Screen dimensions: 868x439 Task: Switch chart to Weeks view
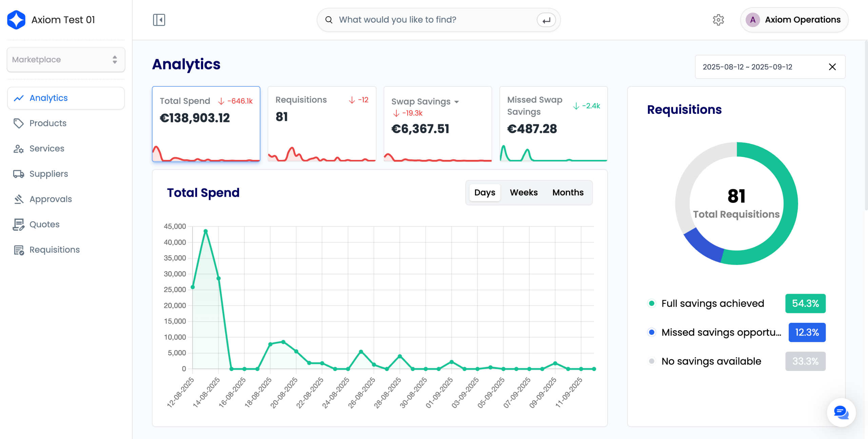point(524,192)
